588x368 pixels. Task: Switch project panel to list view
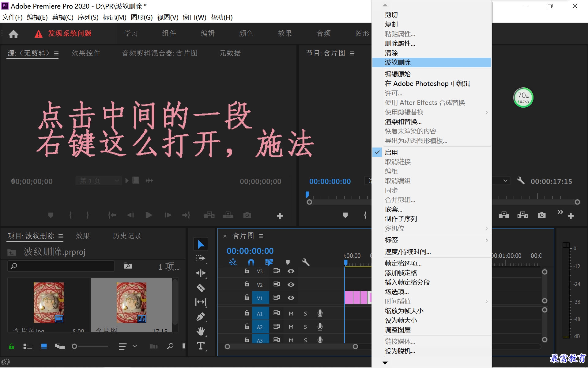28,347
